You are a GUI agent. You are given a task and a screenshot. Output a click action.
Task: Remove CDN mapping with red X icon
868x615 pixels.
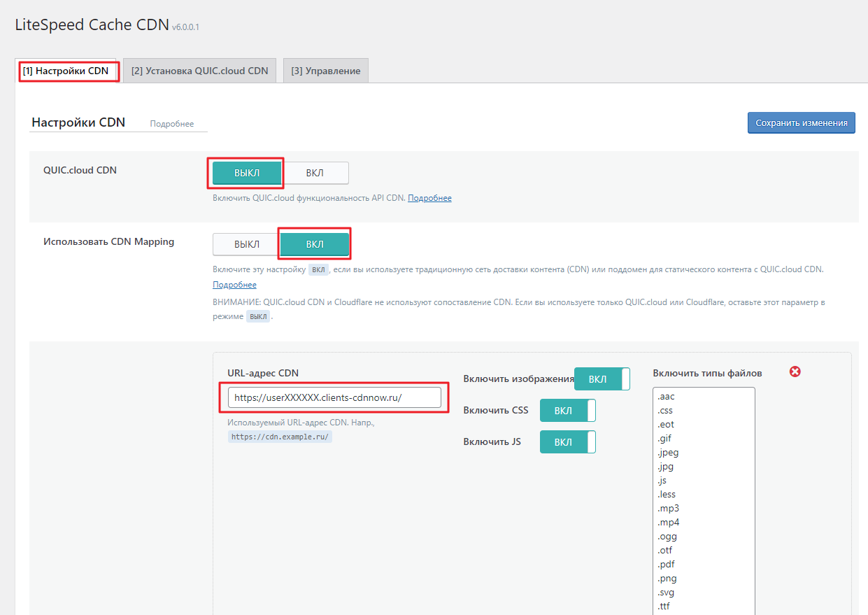tap(795, 372)
